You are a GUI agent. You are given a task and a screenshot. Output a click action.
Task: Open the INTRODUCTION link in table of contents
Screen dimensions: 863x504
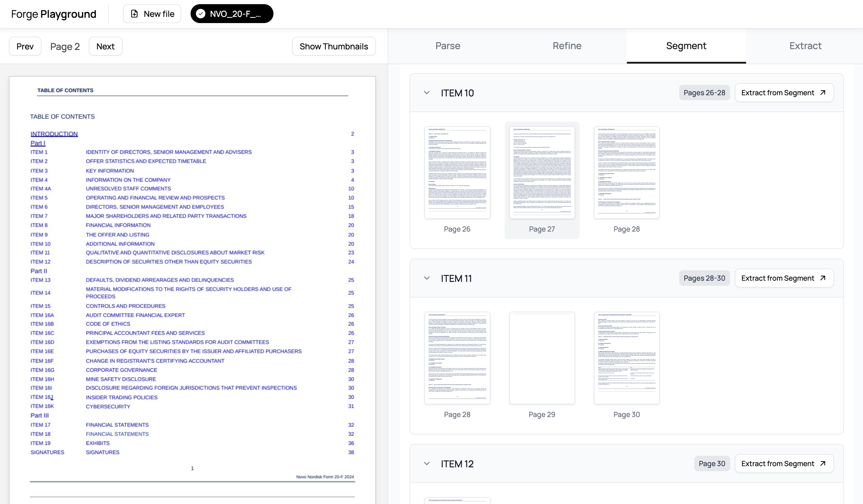coord(54,134)
